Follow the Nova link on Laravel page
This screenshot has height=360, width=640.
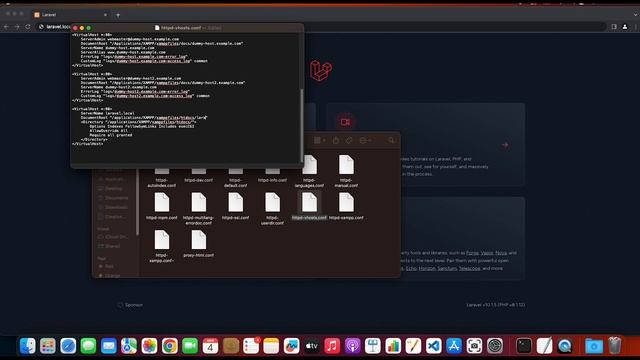pyautogui.click(x=501, y=253)
